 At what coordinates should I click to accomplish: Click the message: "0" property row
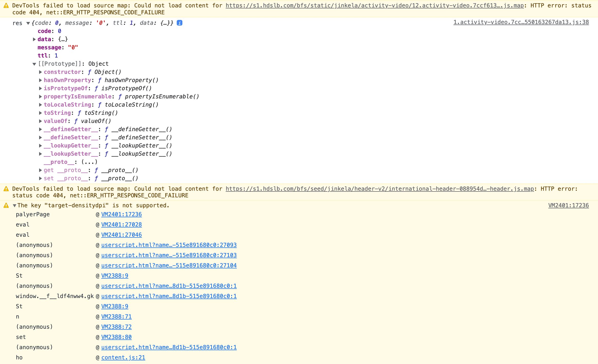(58, 48)
